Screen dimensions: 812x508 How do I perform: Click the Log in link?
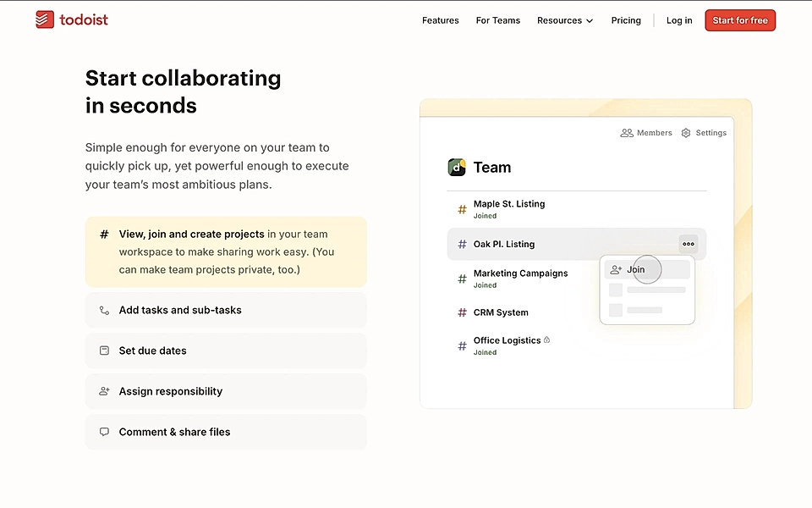[679, 20]
